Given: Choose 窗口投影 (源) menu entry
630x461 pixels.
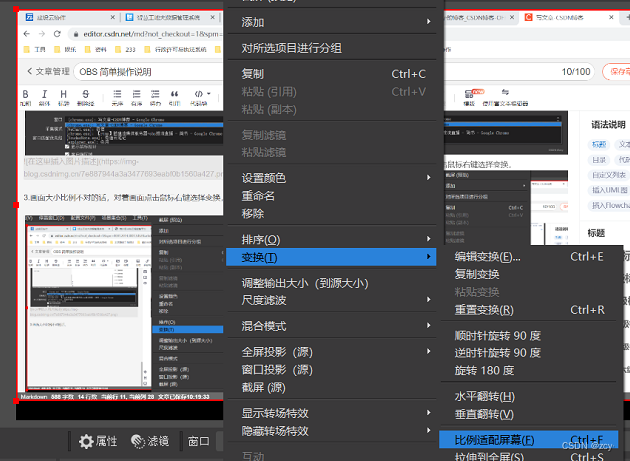Looking at the screenshot, I should coord(331,369).
